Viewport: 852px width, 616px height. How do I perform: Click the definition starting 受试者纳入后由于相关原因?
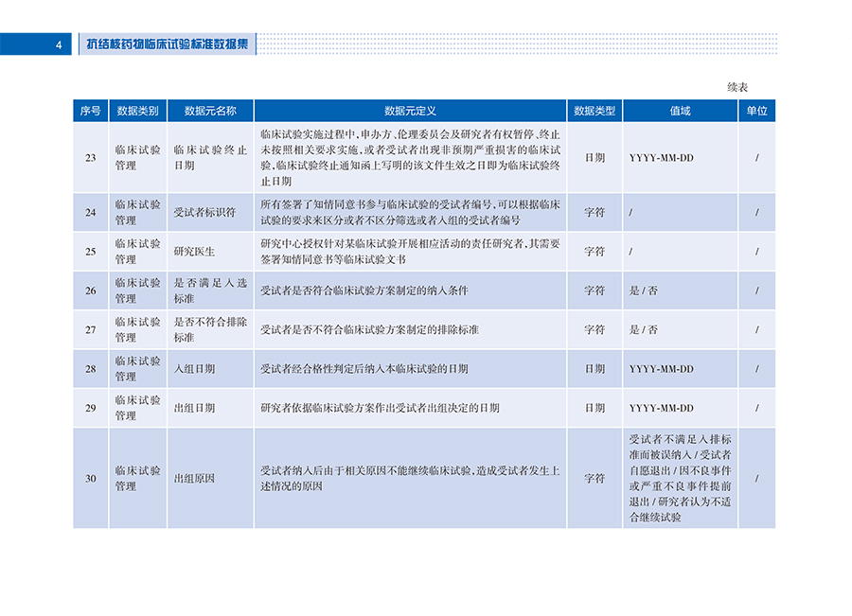[410, 479]
